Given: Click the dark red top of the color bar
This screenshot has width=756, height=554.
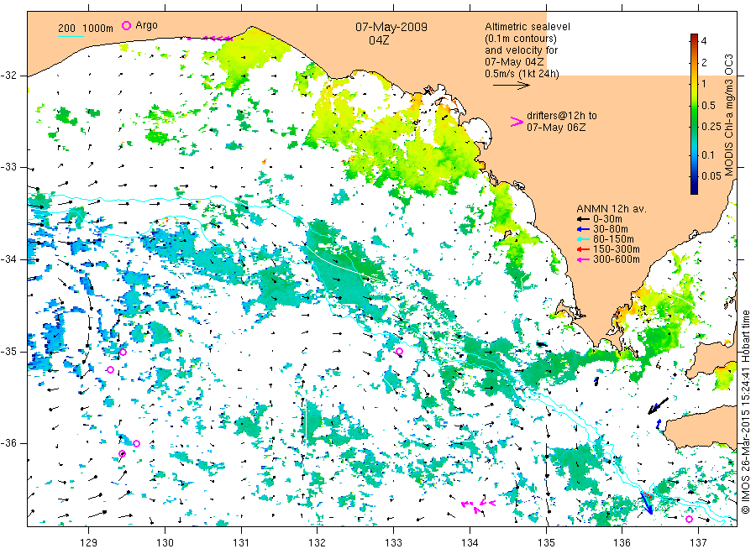Looking at the screenshot, I should tap(694, 37).
